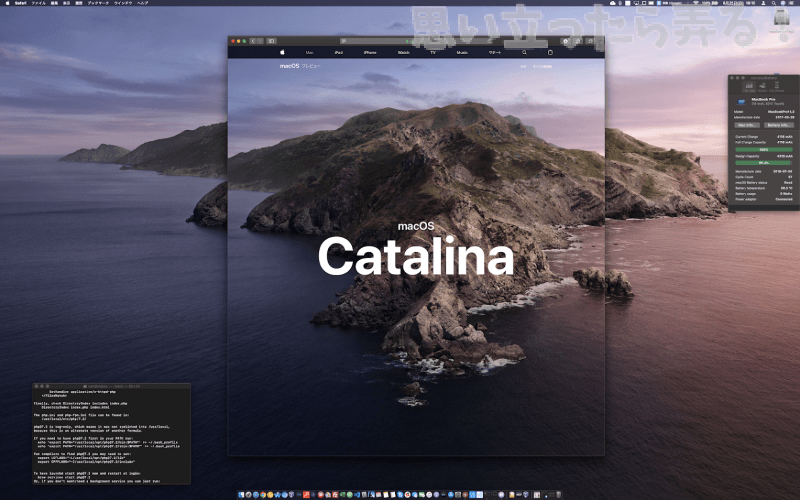
Task: Open the ウインドウ menu
Action: [x=123, y=3]
